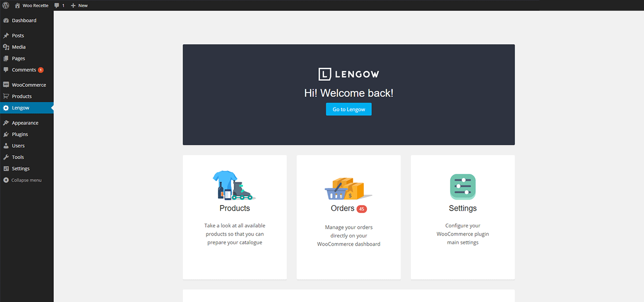Image resolution: width=644 pixels, height=302 pixels.
Task: Open the Settings sidebar menu label
Action: coord(21,169)
